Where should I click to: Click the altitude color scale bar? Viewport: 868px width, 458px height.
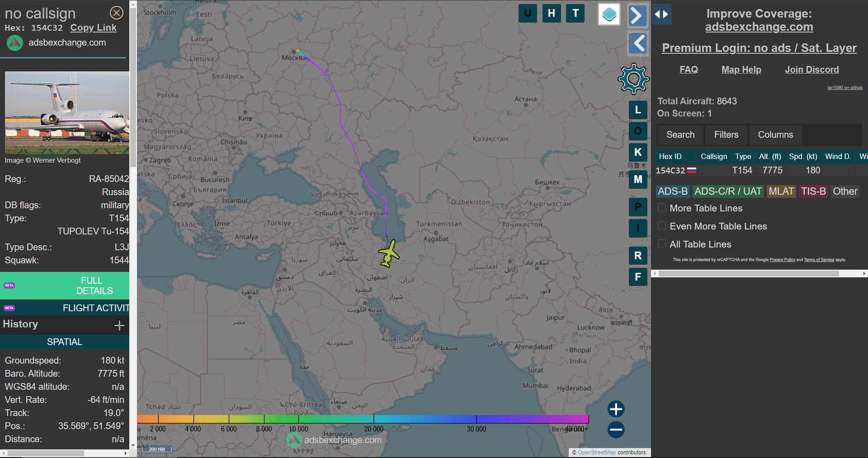[x=363, y=419]
